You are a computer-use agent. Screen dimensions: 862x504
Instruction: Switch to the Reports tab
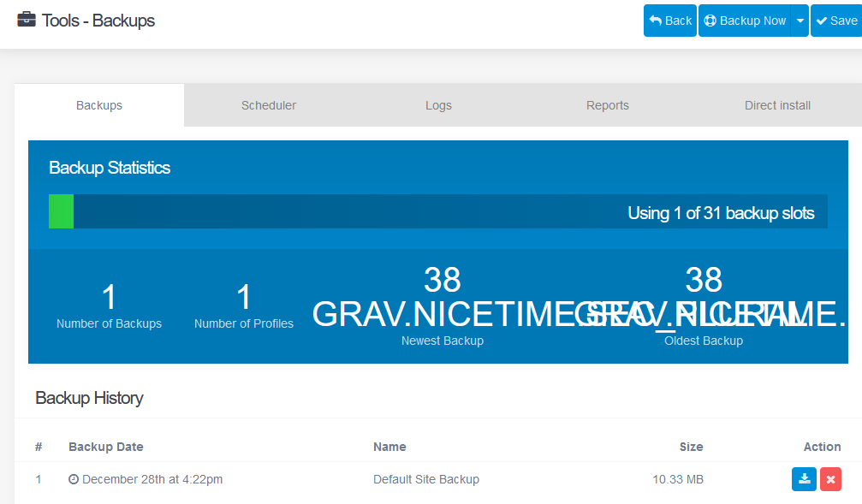coord(608,105)
